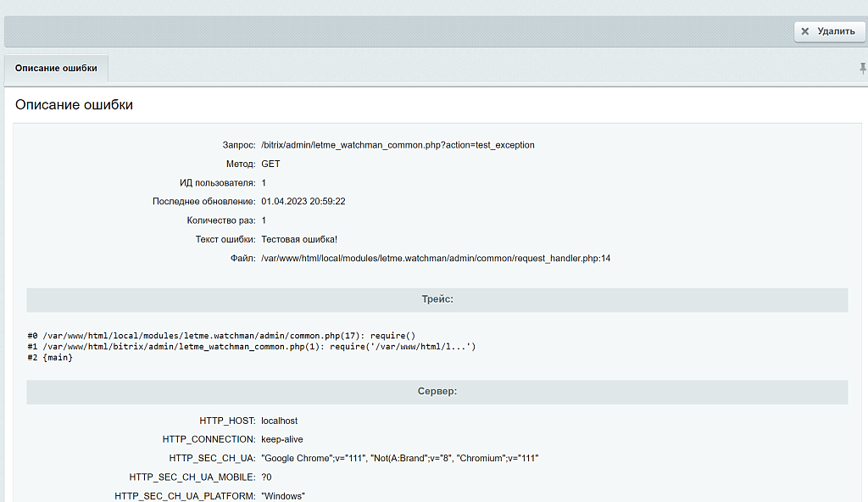Click the HTTP_SEC_CH_UA Google Chrome value

pyautogui.click(x=399, y=458)
